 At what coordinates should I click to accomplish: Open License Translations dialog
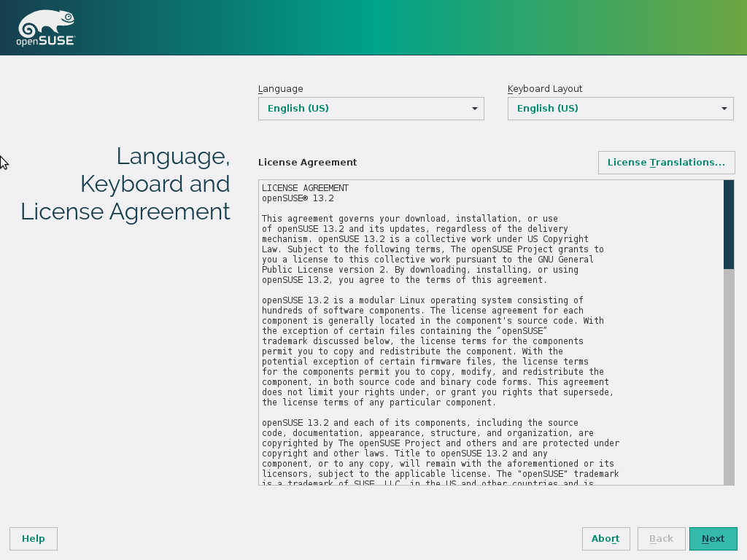click(667, 163)
